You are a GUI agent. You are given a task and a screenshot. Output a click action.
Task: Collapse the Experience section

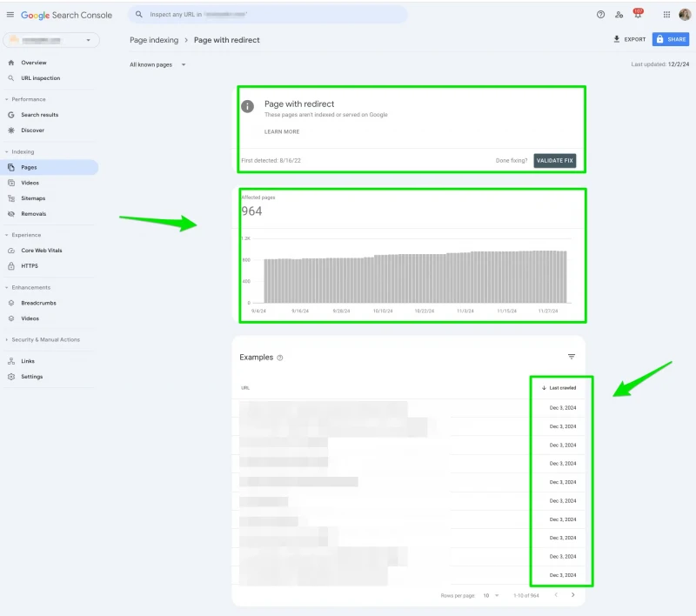[x=7, y=235]
